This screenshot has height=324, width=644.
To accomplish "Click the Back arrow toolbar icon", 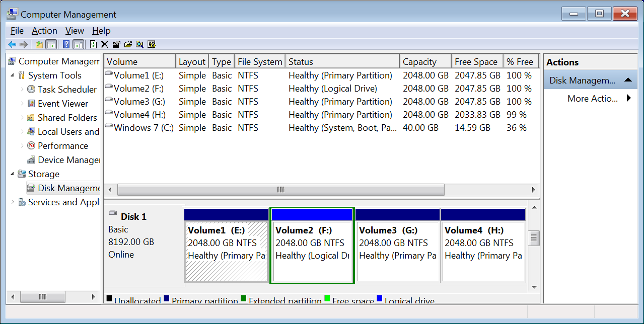I will (12, 44).
